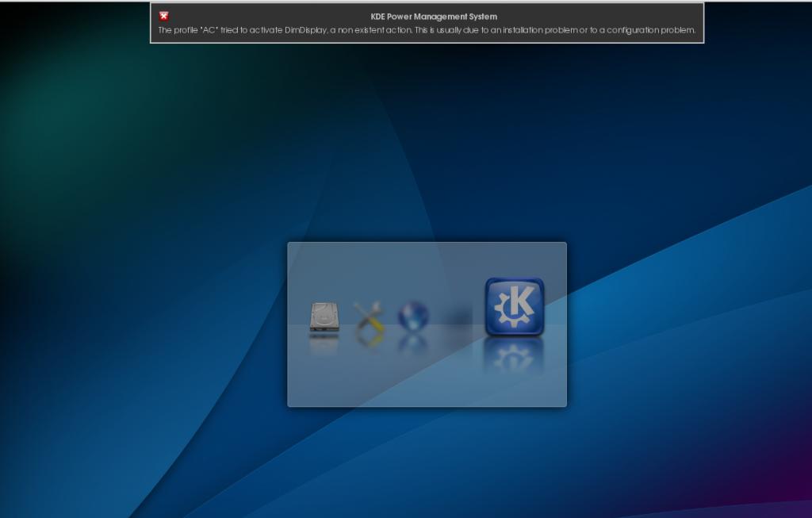Click the globe icon on splash screen
This screenshot has width=812, height=518.
413,316
